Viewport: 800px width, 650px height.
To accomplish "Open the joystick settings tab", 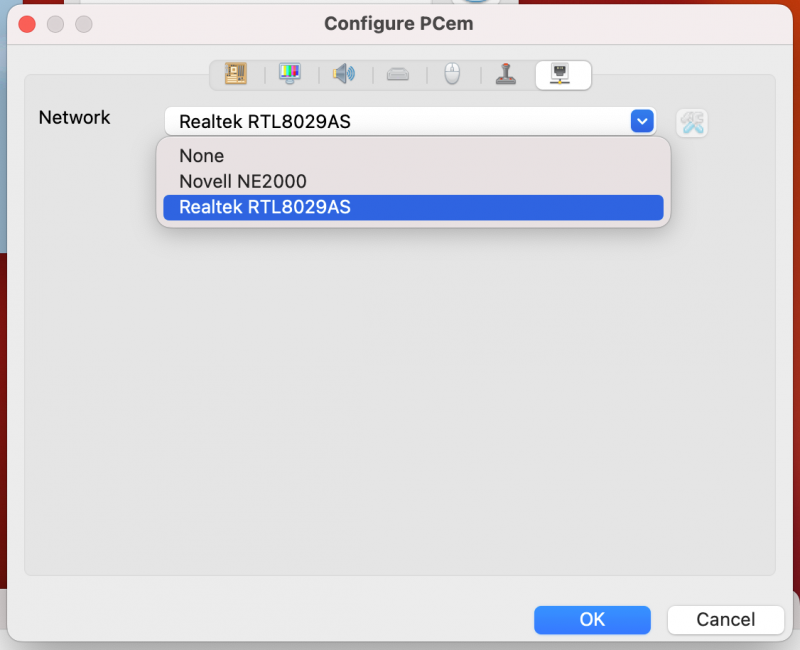I will tap(506, 74).
